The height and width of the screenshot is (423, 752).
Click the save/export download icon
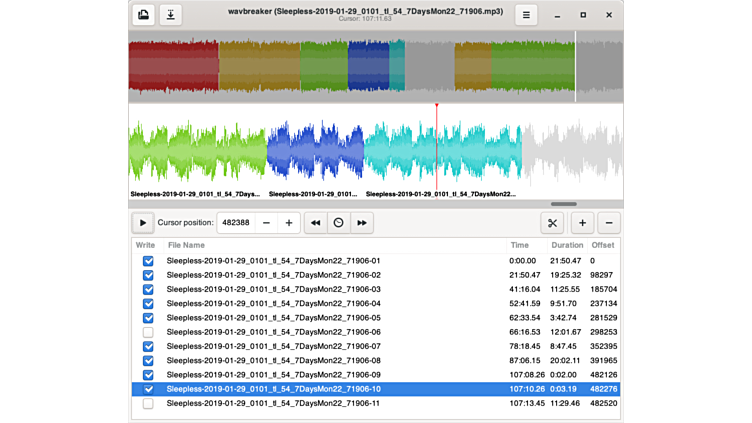[x=171, y=15]
